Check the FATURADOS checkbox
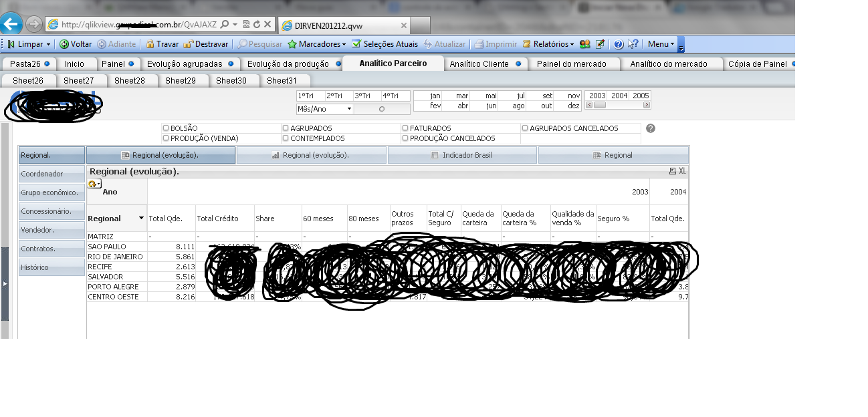Screen dimensions: 868x417 pos(405,128)
